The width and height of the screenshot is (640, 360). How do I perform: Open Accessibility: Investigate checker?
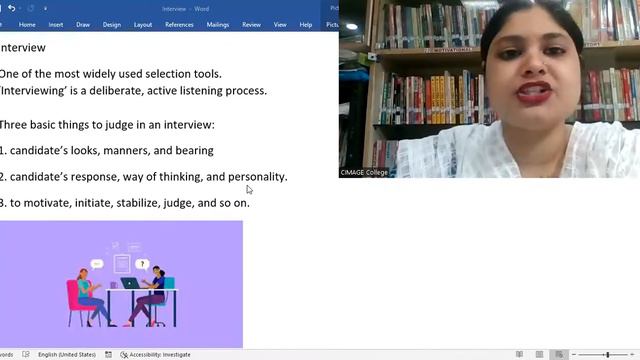coord(156,355)
